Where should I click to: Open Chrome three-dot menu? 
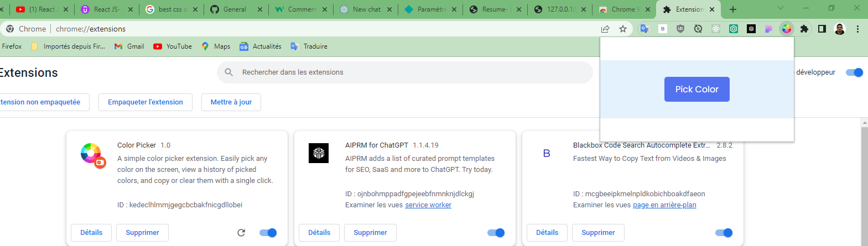[x=857, y=29]
